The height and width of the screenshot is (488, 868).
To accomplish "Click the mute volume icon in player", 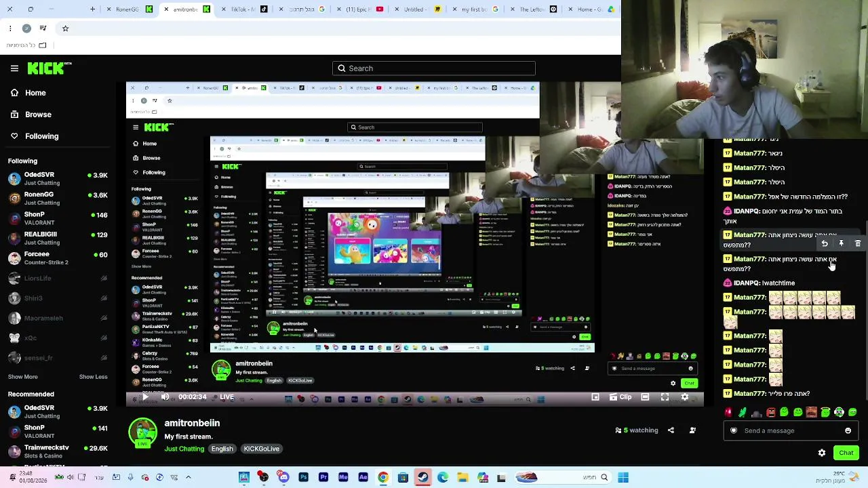I will (x=165, y=397).
